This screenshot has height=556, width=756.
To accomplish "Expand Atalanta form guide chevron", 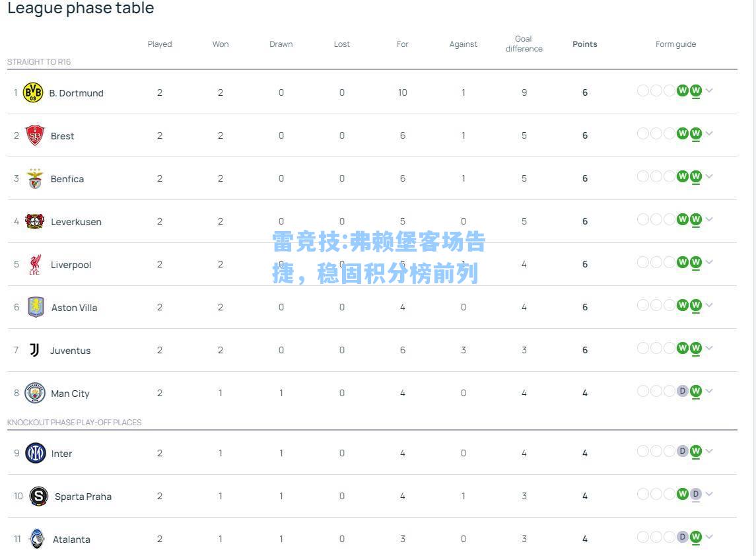I will pyautogui.click(x=709, y=537).
